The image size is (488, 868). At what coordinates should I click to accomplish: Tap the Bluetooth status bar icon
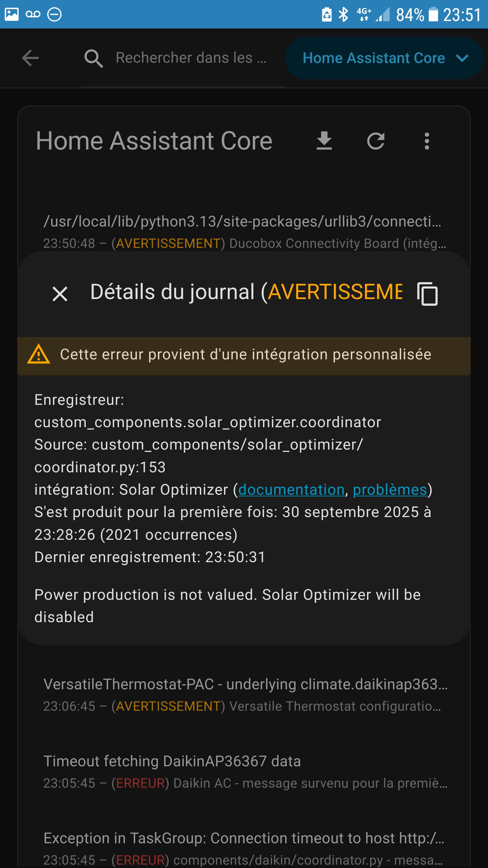(343, 14)
